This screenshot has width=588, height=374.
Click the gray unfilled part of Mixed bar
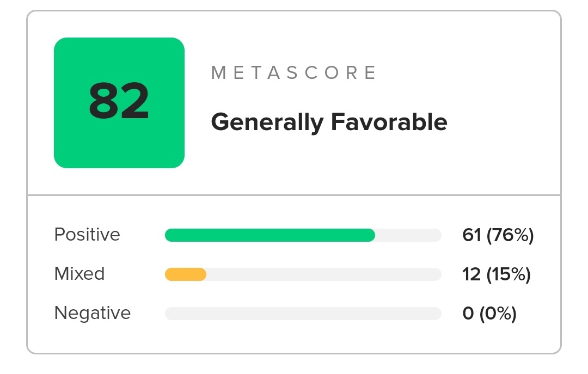[x=323, y=274]
